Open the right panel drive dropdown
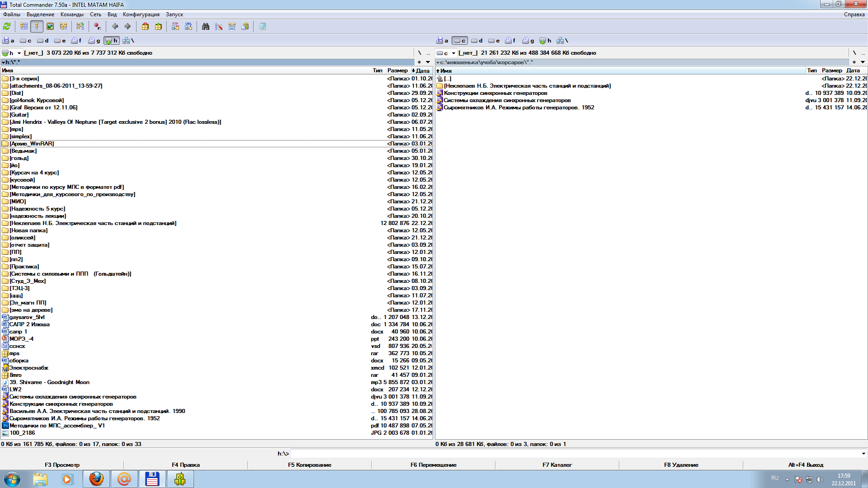 click(453, 53)
